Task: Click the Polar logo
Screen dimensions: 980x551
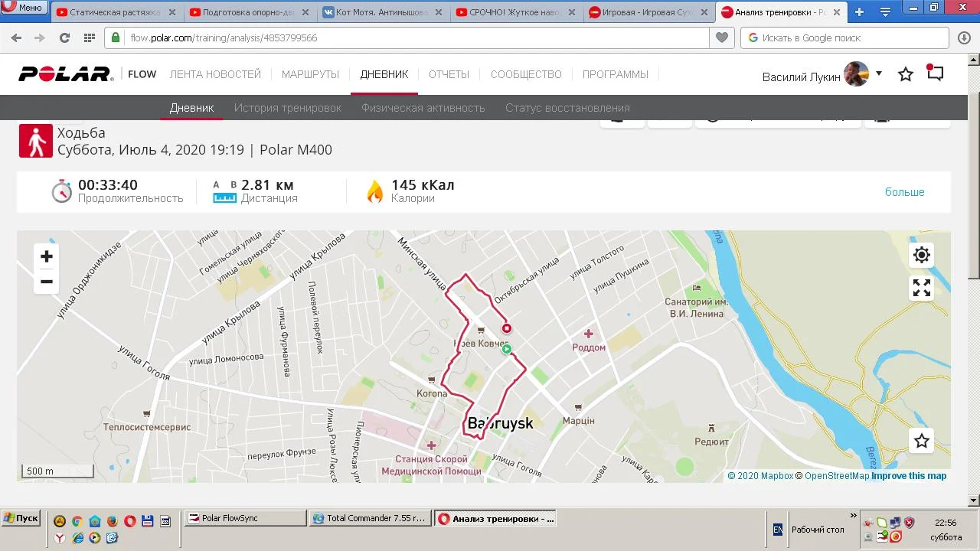Action: click(x=67, y=74)
